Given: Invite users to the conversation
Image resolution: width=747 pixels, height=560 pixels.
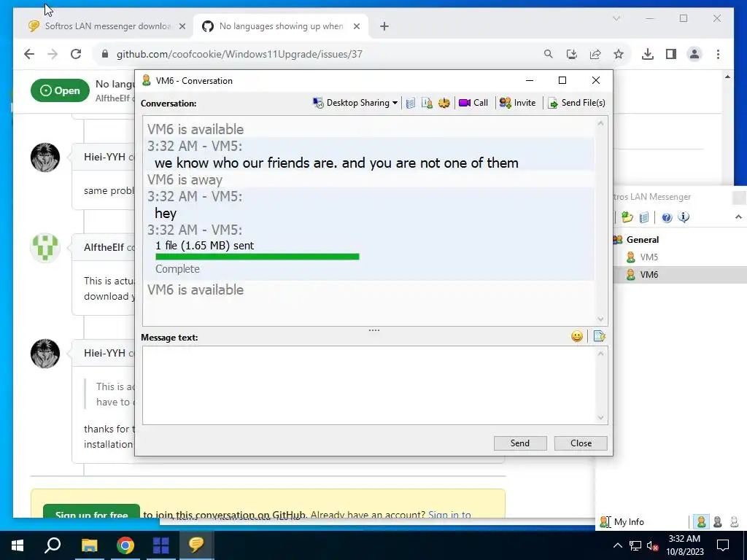Looking at the screenshot, I should [x=517, y=103].
